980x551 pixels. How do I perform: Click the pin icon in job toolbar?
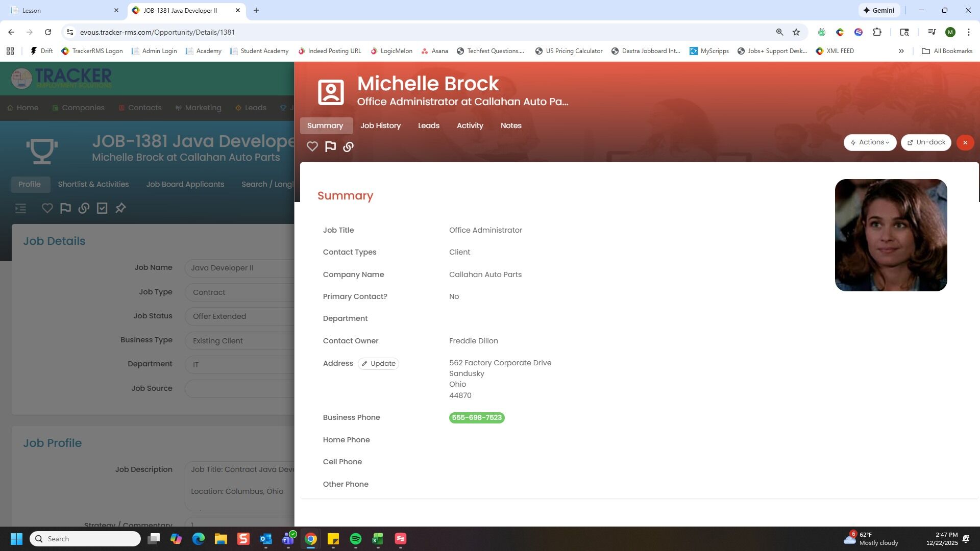click(x=120, y=208)
